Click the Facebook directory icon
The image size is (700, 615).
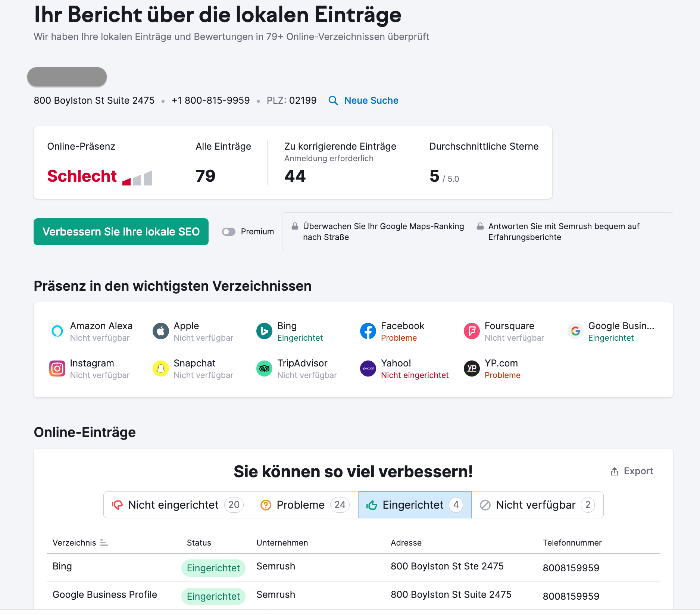pos(368,331)
